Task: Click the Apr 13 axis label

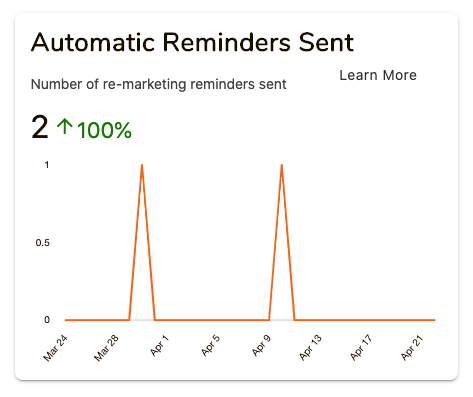Action: tap(310, 348)
